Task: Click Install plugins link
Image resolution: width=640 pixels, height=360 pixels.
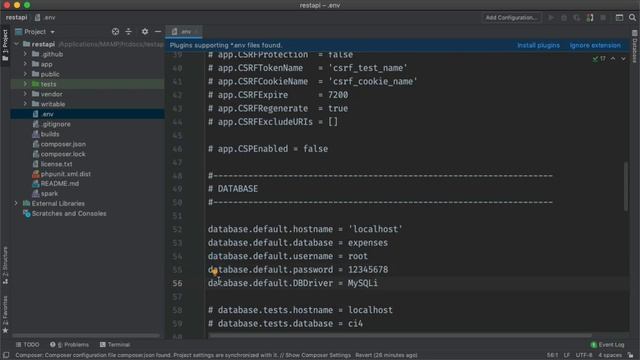Action: 538,45
